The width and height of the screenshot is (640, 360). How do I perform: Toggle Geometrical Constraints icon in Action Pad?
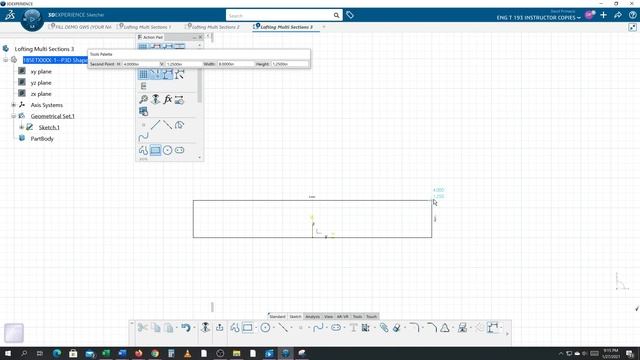click(x=167, y=74)
